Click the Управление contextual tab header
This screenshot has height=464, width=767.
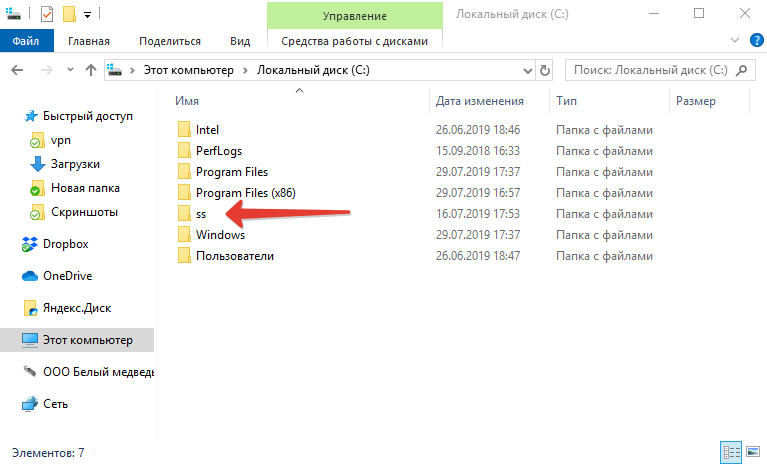tap(355, 16)
